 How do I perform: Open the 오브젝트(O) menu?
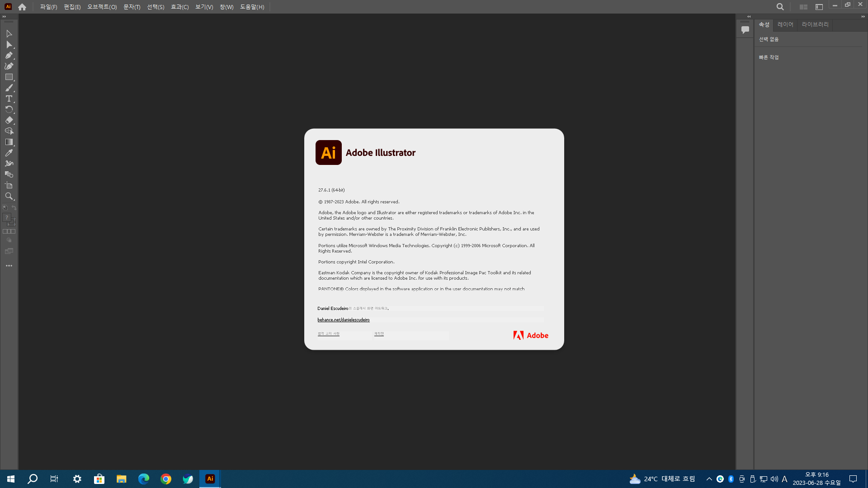click(102, 7)
